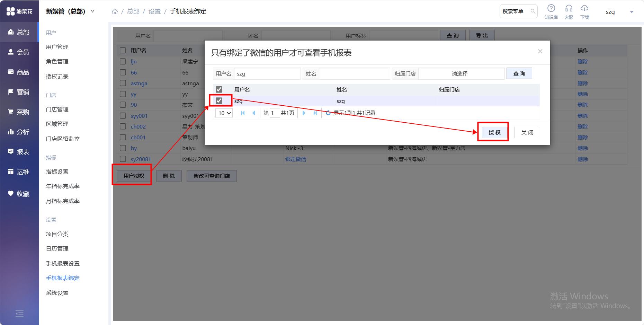Open 手机报表设置 in the side menu
Screen dimensions: 644x325
click(x=63, y=263)
